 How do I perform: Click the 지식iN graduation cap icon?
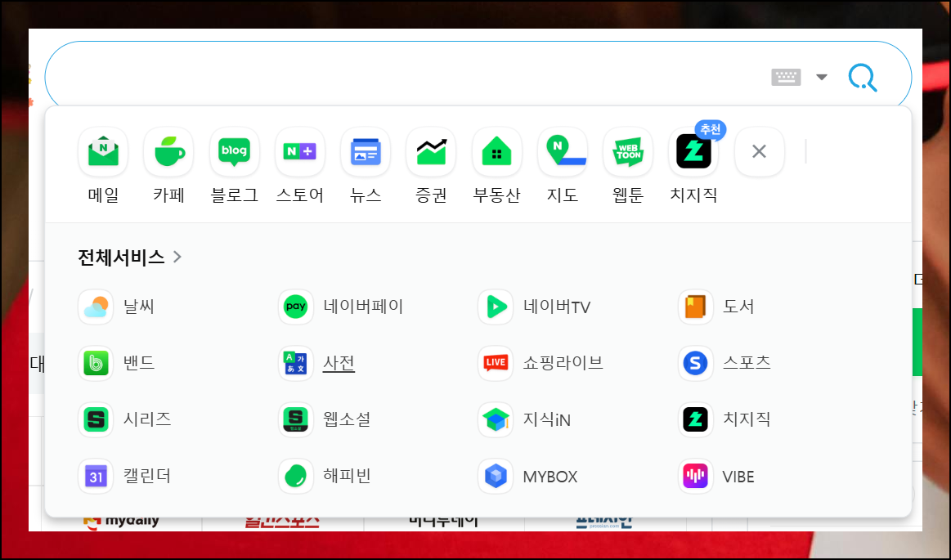click(x=496, y=419)
